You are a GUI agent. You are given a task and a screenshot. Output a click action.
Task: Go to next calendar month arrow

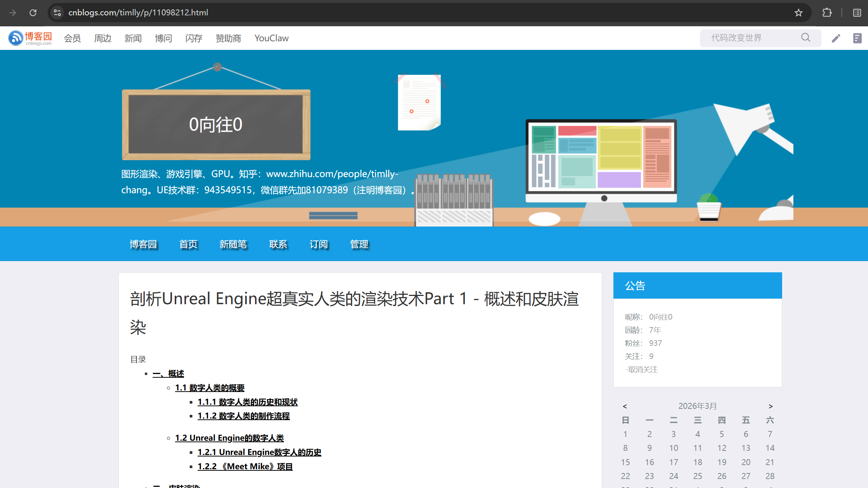pyautogui.click(x=770, y=406)
